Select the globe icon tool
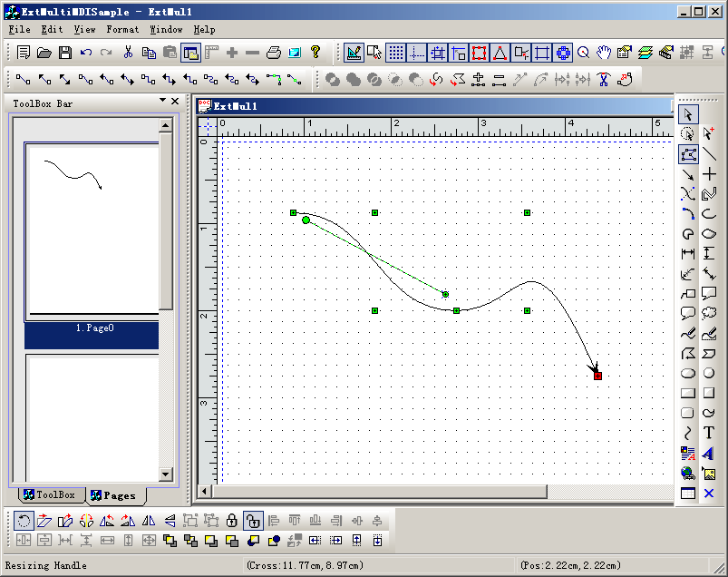The width and height of the screenshot is (728, 577). click(x=688, y=474)
